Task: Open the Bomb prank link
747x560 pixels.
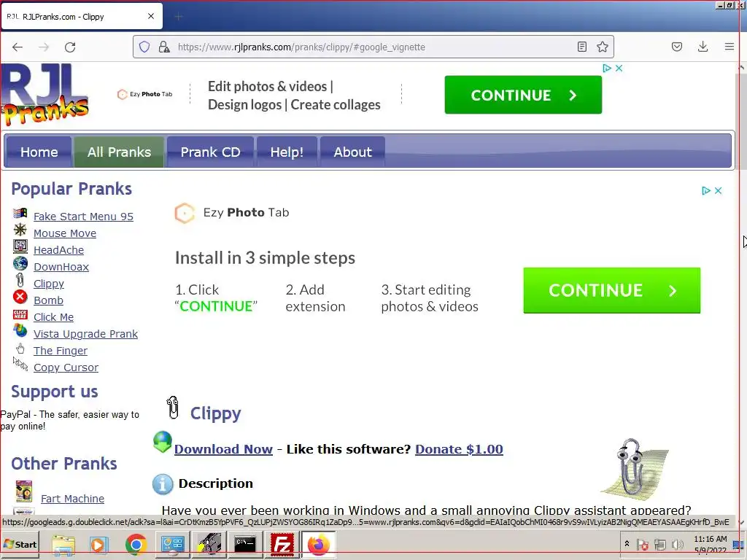Action: (48, 300)
